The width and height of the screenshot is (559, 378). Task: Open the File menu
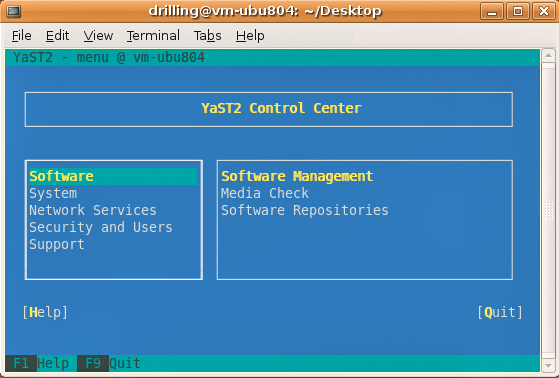[21, 36]
